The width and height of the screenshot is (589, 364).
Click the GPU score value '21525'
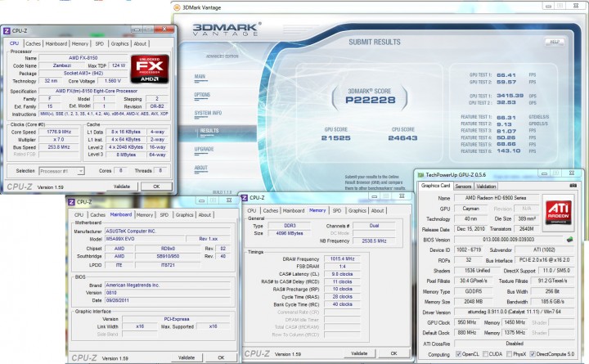coord(336,138)
